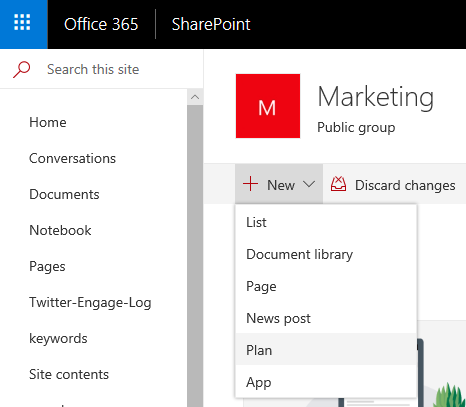Select Page from the New menu
This screenshot has width=466, height=407.
pyautogui.click(x=326, y=286)
